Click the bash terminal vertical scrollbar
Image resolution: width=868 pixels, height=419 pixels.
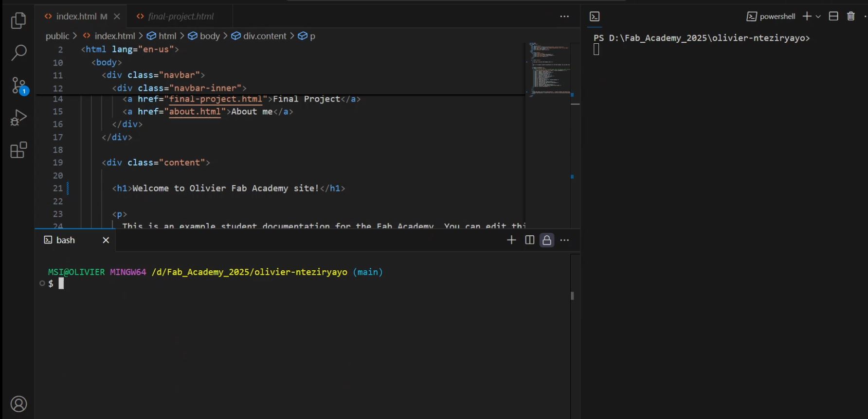click(x=572, y=296)
